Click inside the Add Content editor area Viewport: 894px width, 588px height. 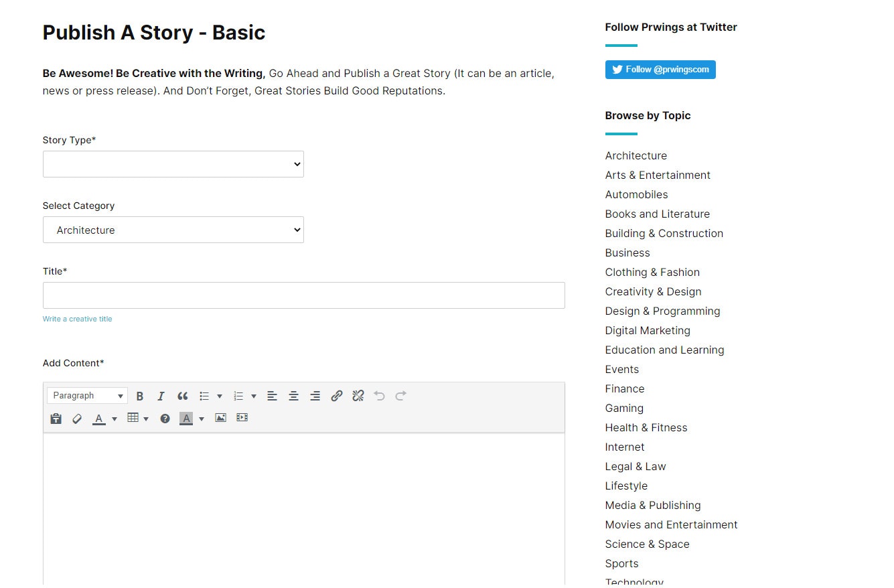coord(304,509)
